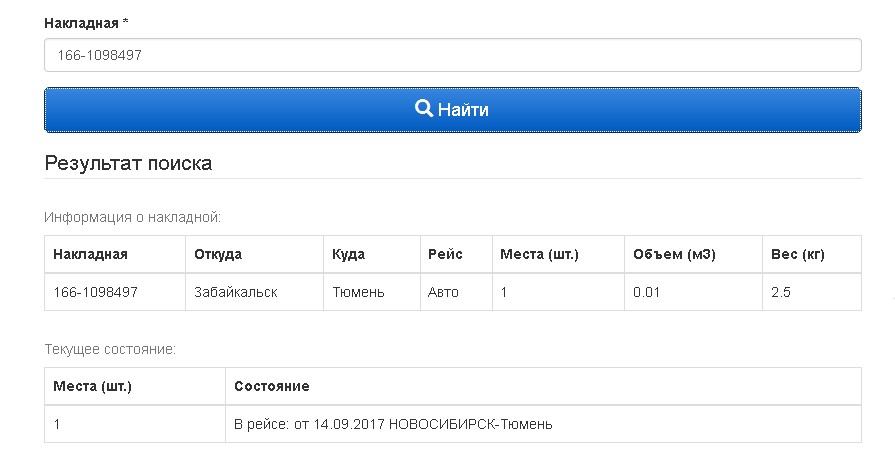The width and height of the screenshot is (895, 471).
Task: Click the В рейсе status text cell
Action: [x=393, y=424]
